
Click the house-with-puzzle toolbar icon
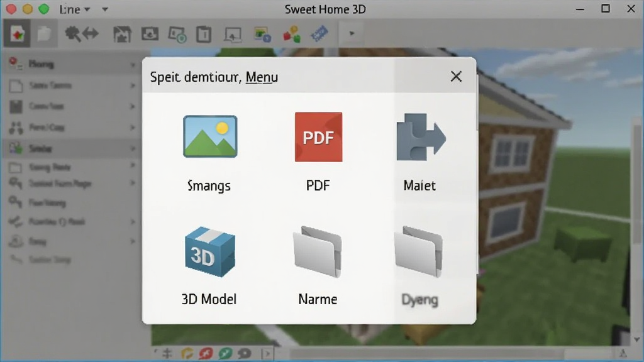pos(122,34)
